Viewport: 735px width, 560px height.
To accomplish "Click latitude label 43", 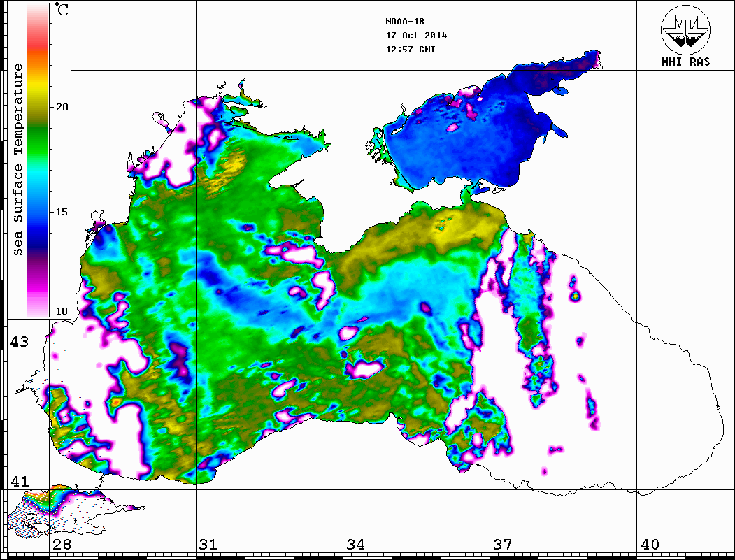I will [20, 342].
